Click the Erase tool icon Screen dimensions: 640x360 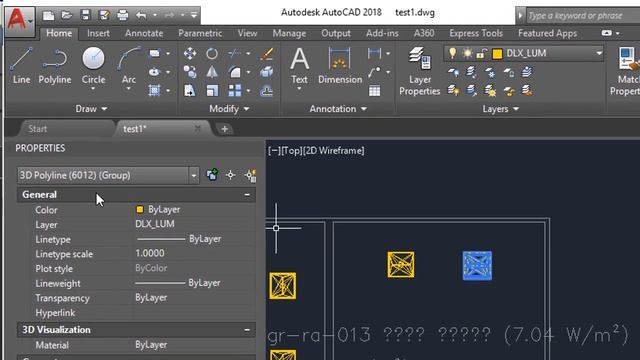(x=267, y=53)
